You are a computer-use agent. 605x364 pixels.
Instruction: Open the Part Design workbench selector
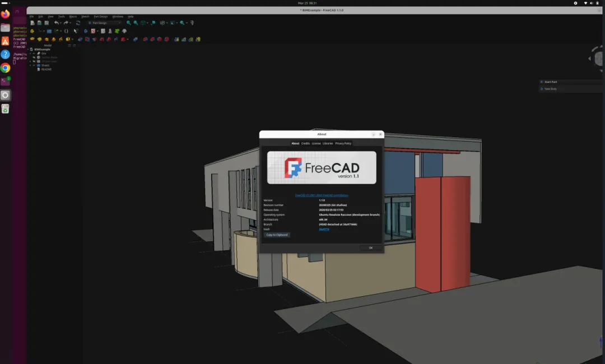point(105,23)
